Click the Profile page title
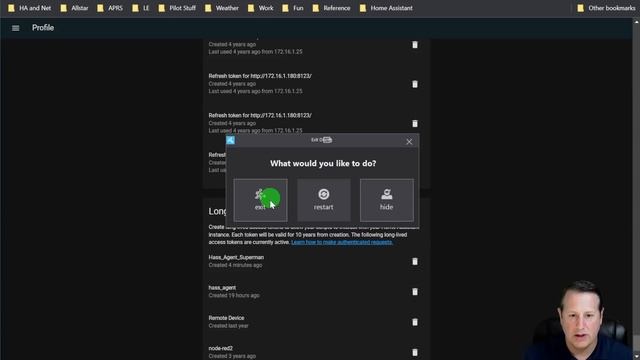Image resolution: width=640 pixels, height=360 pixels. [43, 28]
